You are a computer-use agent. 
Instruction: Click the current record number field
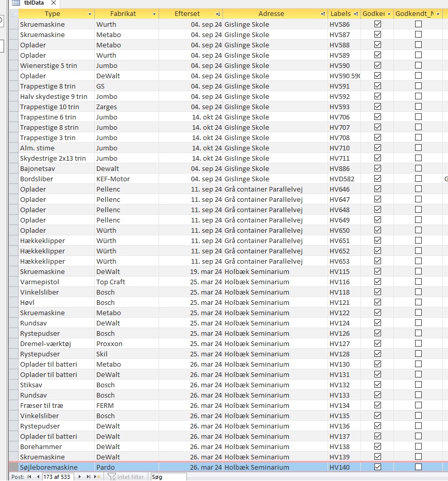pyautogui.click(x=57, y=477)
